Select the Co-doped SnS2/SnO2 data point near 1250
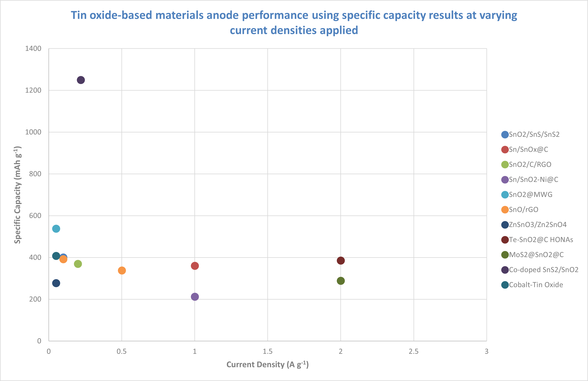588x381 pixels. [81, 80]
